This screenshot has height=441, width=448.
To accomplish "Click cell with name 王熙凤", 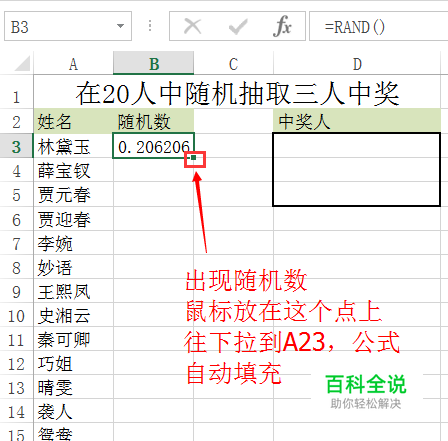I will (73, 291).
